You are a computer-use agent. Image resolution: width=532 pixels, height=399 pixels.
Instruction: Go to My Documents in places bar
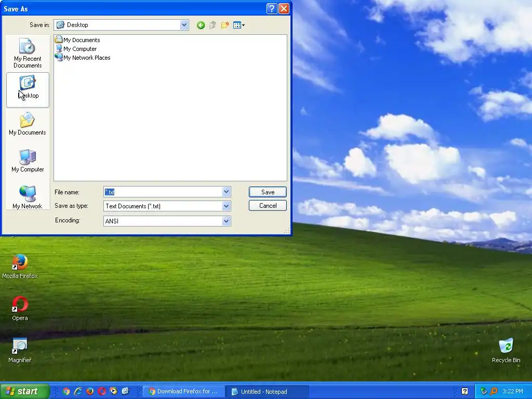tap(28, 124)
